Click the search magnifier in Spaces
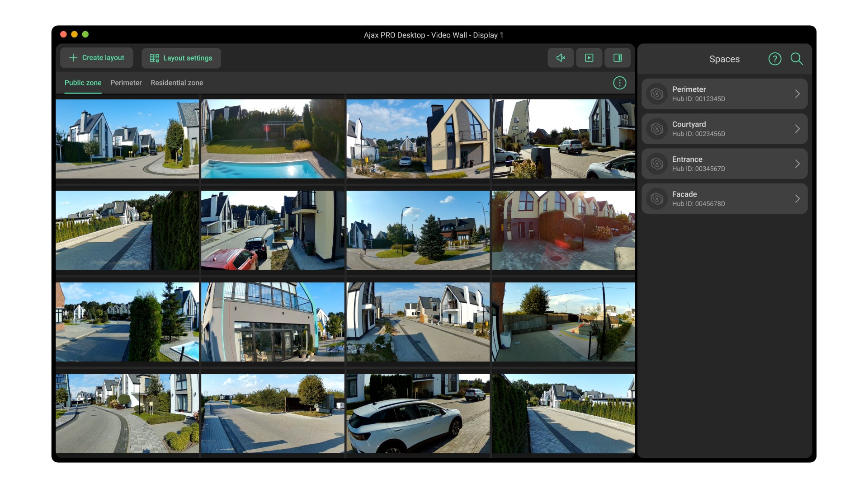The height and width of the screenshot is (488, 868). click(797, 59)
